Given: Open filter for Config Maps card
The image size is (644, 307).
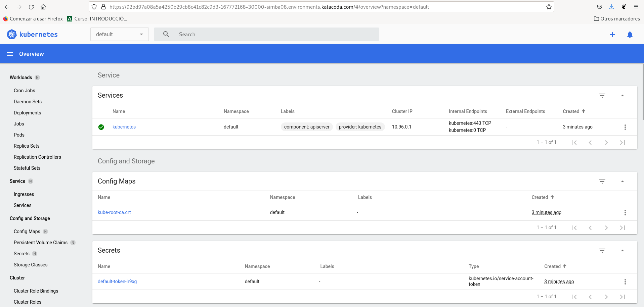Looking at the screenshot, I should pos(602,182).
